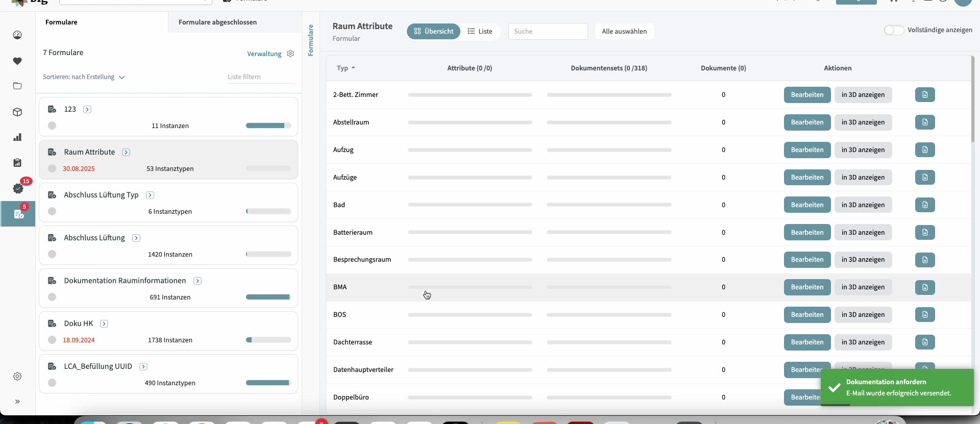Image resolution: width=980 pixels, height=424 pixels.
Task: Click the vertical Formulare panel label
Action: [x=310, y=40]
